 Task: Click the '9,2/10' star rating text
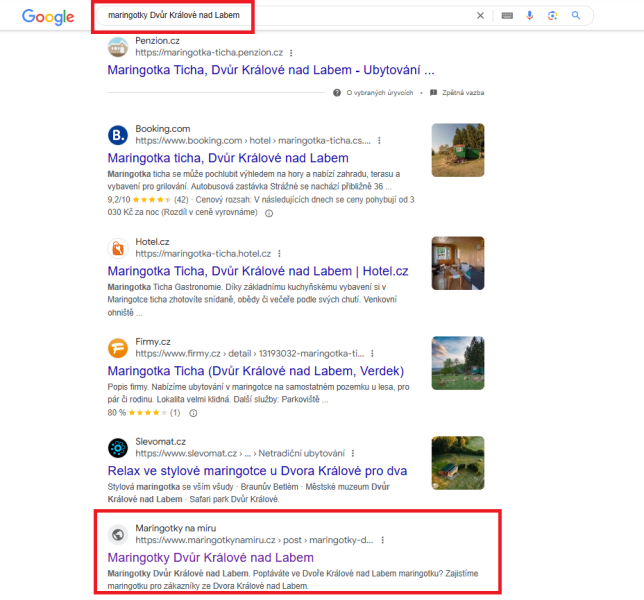119,200
